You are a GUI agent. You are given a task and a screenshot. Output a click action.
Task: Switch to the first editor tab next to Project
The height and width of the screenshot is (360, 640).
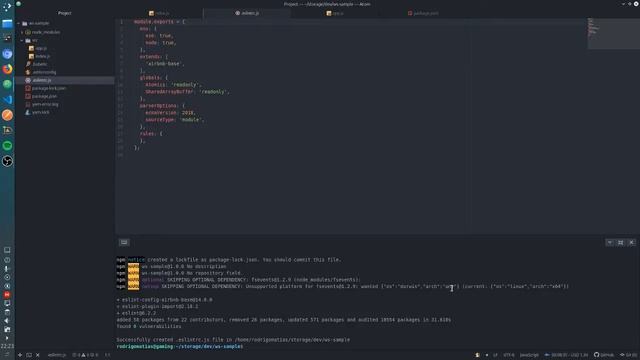[159, 13]
